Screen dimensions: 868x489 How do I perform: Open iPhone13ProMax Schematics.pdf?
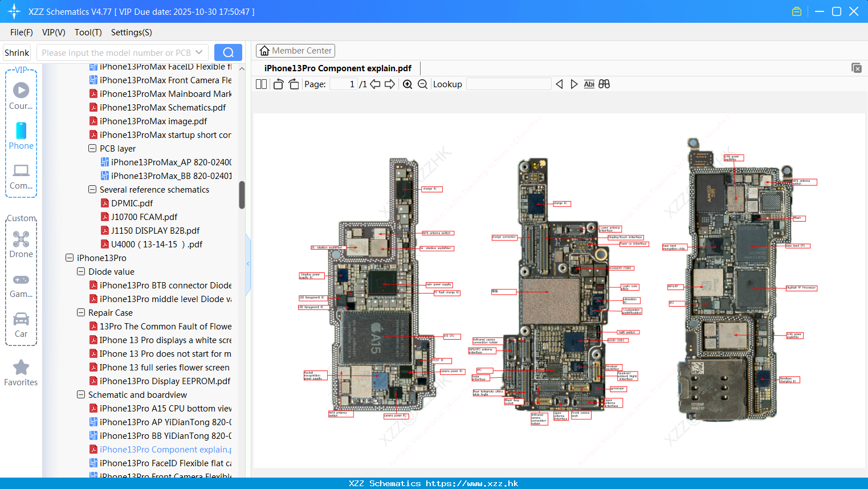tap(162, 107)
